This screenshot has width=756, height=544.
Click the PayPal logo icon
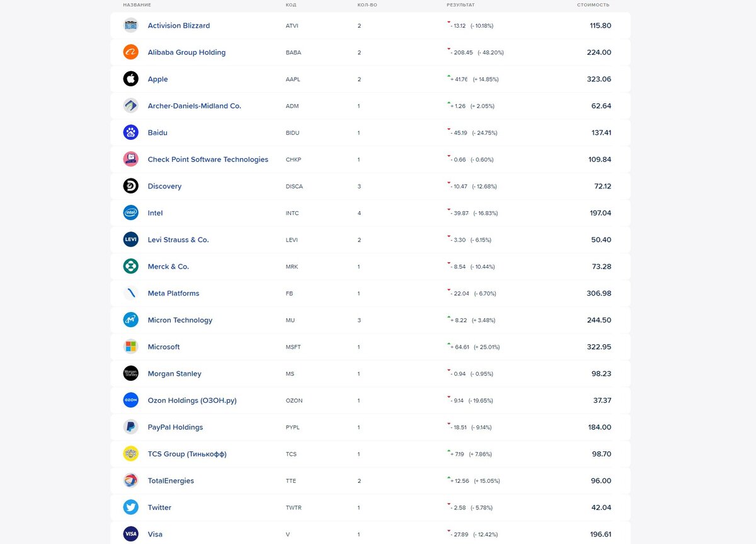pyautogui.click(x=130, y=427)
